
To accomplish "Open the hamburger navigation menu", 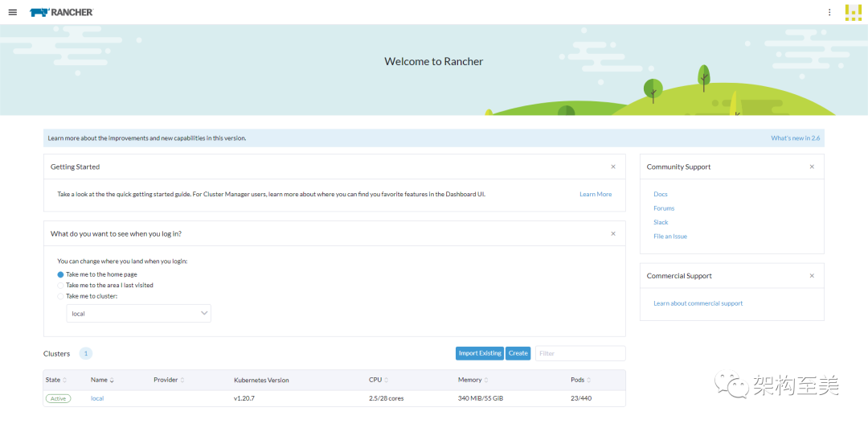I will click(13, 12).
